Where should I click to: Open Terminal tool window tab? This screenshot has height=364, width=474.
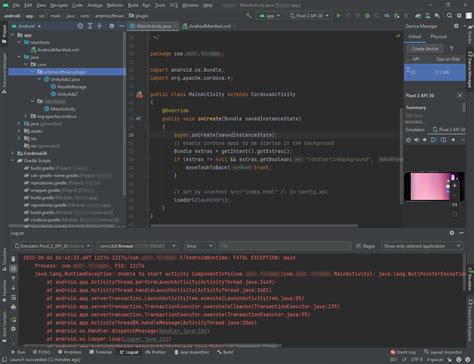click(x=100, y=352)
